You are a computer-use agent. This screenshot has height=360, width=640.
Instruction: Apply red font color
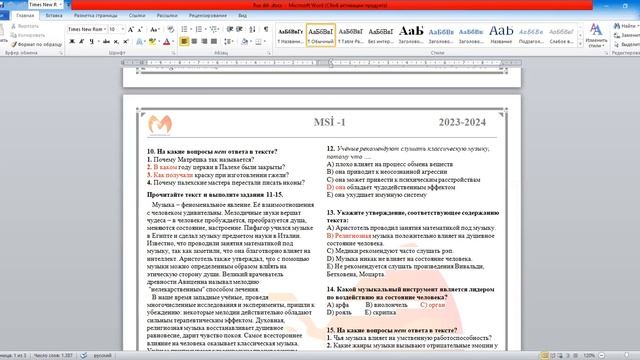(x=166, y=41)
